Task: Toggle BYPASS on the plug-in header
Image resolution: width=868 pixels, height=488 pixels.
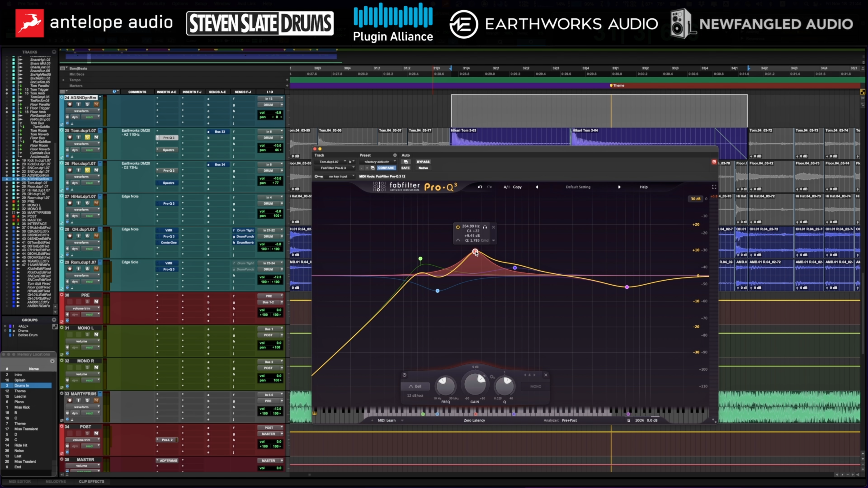Action: point(423,162)
